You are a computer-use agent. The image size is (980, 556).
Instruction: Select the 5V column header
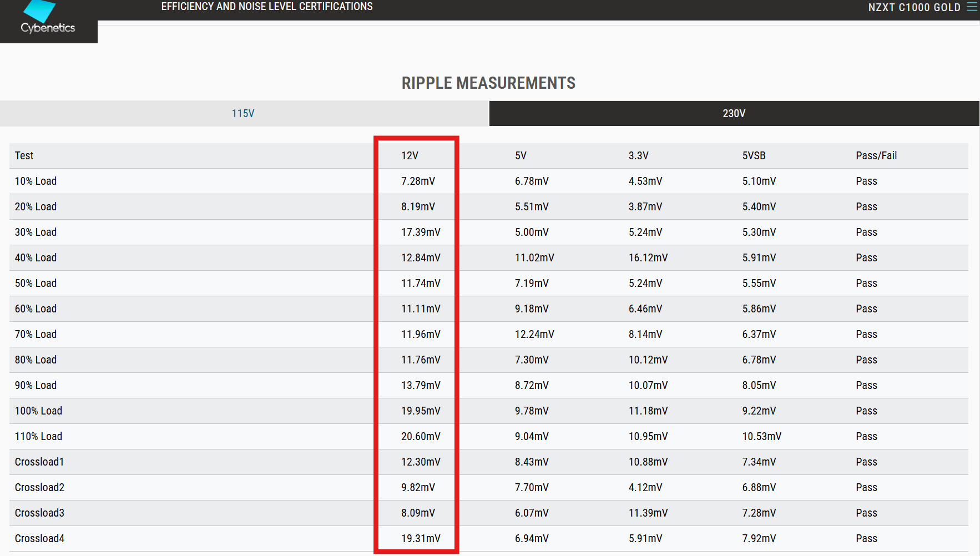[x=521, y=156]
